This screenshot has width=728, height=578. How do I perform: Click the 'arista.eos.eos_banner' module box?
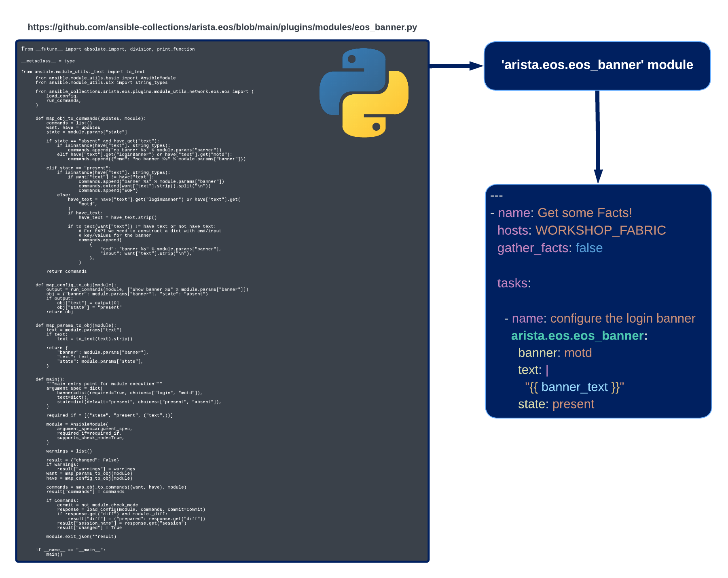click(597, 65)
